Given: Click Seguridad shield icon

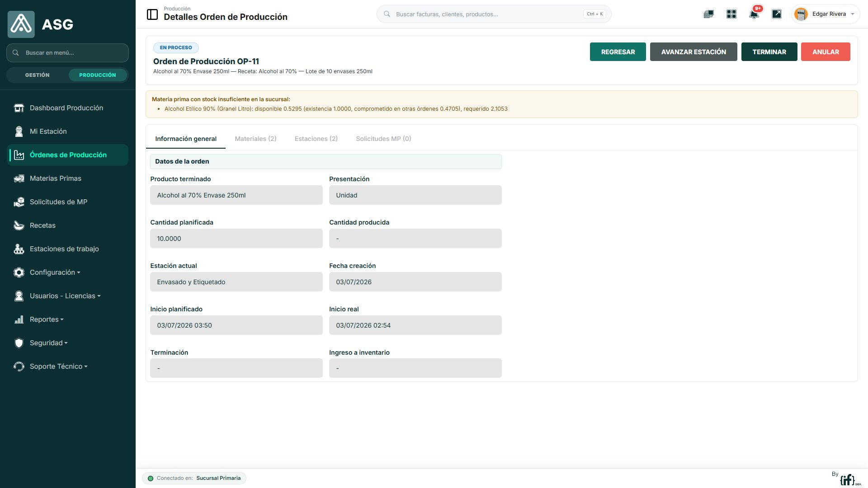Looking at the screenshot, I should 19,343.
